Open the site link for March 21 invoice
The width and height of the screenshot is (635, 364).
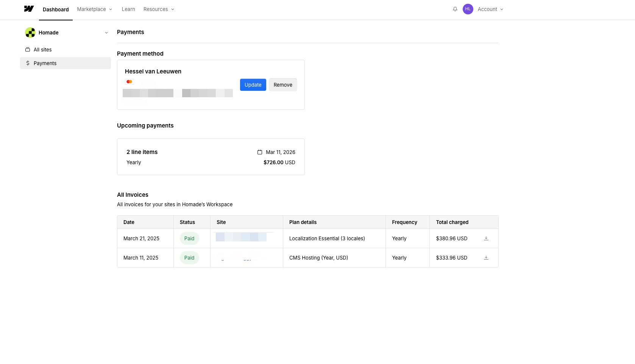click(241, 237)
